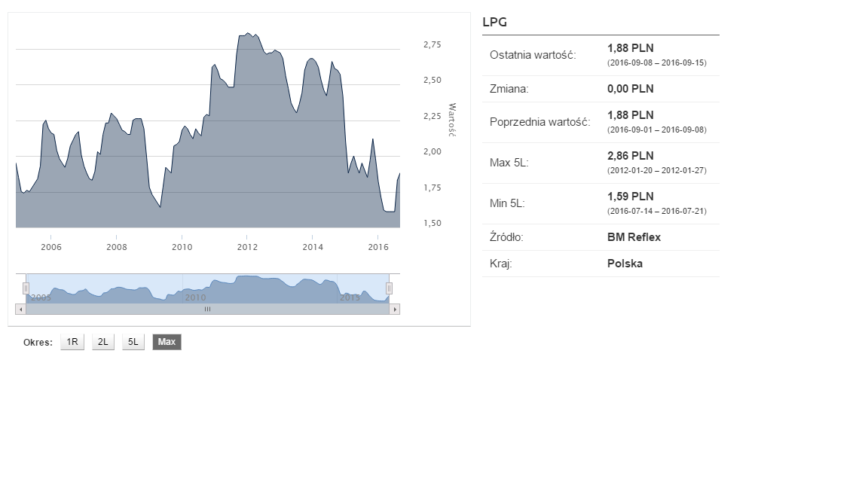Click the navigator scrollbar left arrow
The height and width of the screenshot is (488, 868).
[20, 309]
